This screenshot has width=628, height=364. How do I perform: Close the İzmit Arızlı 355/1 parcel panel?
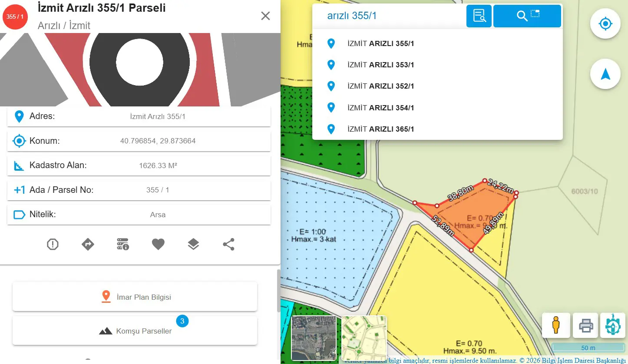(x=265, y=16)
